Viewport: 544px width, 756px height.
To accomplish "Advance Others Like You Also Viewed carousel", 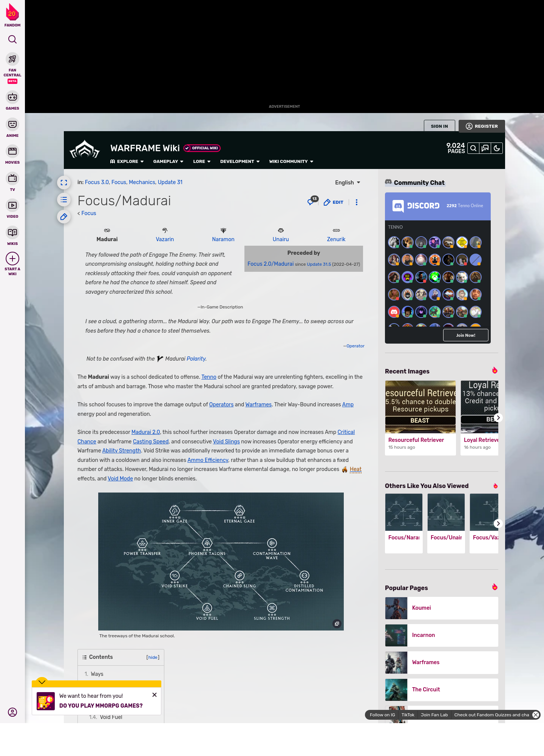I will click(498, 524).
